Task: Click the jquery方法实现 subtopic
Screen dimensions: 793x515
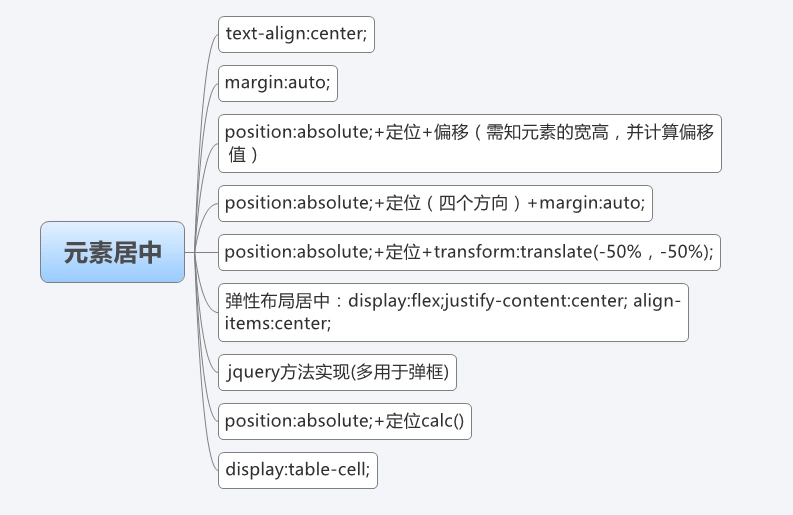Action: (x=337, y=372)
